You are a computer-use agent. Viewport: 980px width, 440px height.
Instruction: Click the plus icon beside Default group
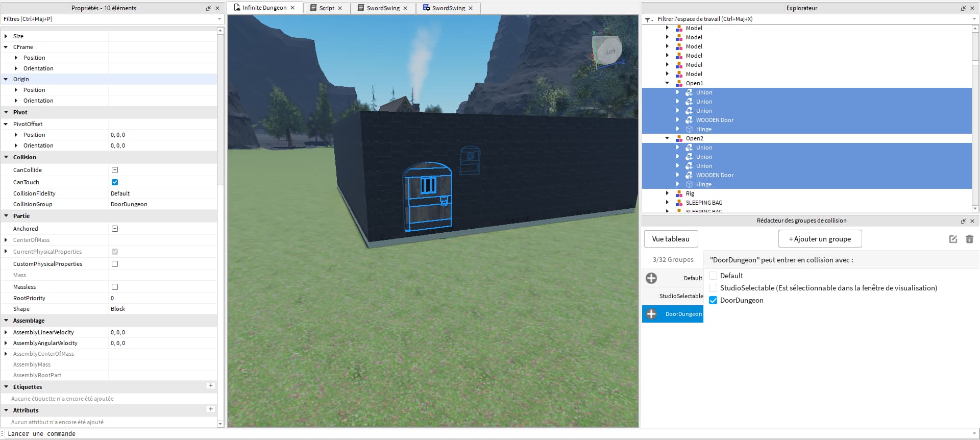point(651,278)
